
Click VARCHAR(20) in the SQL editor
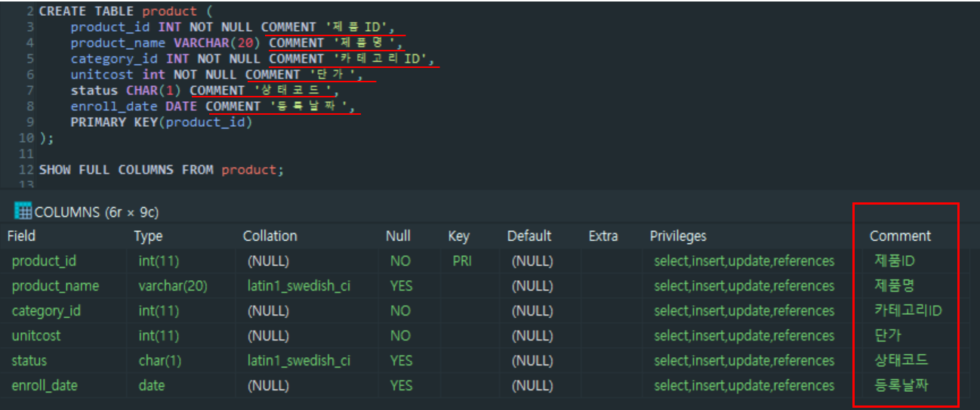[217, 43]
